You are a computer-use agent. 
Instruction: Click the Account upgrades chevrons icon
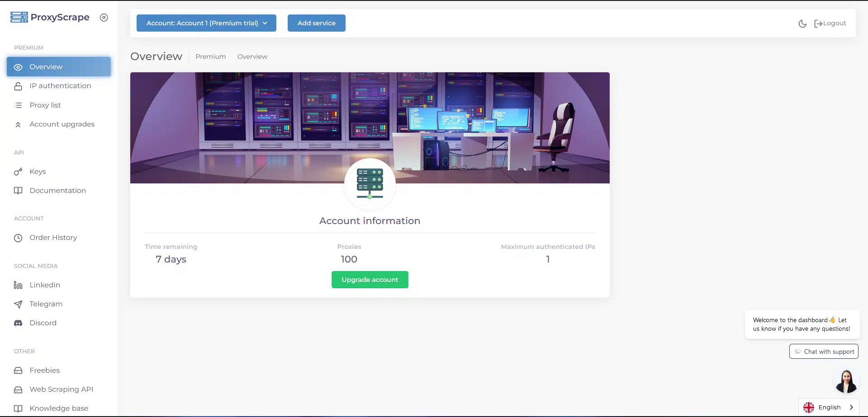(x=18, y=124)
